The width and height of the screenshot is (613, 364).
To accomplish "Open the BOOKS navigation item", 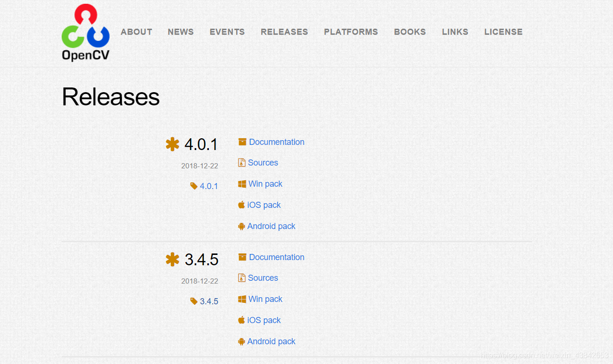I will tap(410, 32).
